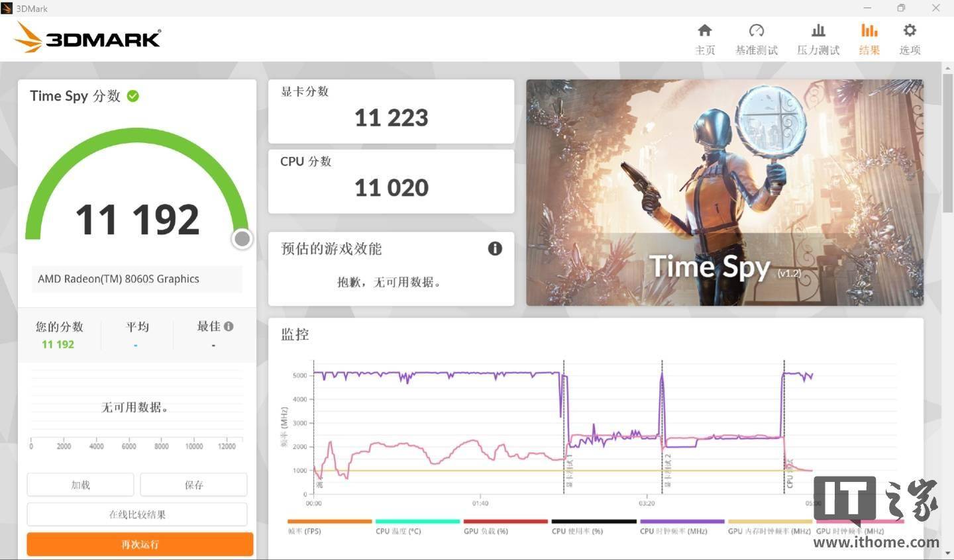Click green validation checkmark next to Time Spy 分数
Image resolution: width=954 pixels, height=560 pixels.
click(133, 96)
